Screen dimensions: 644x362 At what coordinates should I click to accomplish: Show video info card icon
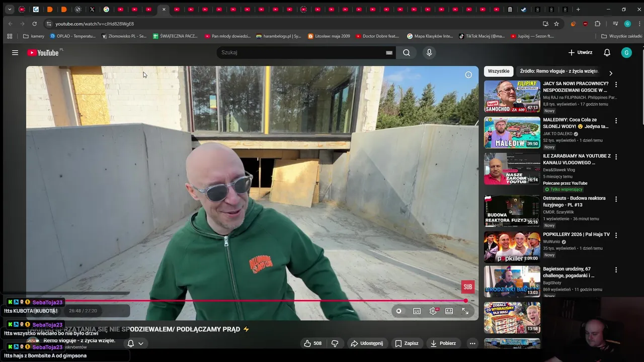(468, 75)
